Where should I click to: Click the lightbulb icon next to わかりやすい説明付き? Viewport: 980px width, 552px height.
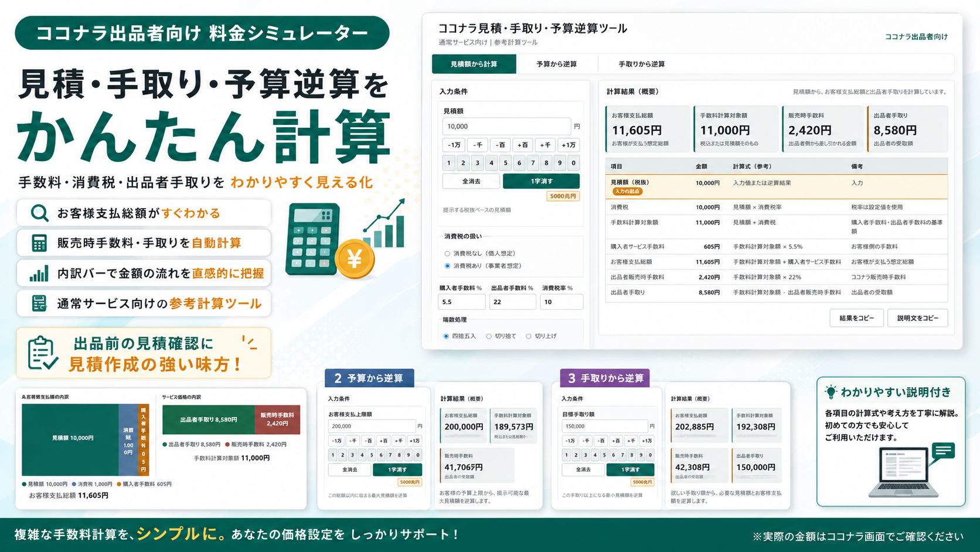(x=831, y=392)
